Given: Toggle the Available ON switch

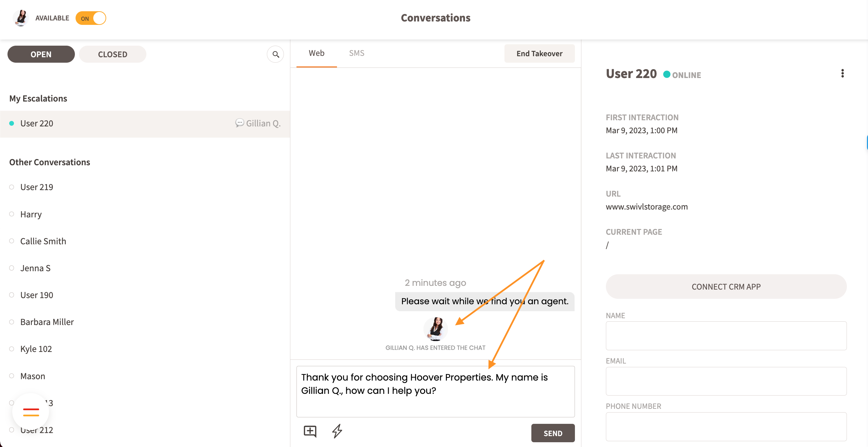Looking at the screenshot, I should pyautogui.click(x=91, y=18).
